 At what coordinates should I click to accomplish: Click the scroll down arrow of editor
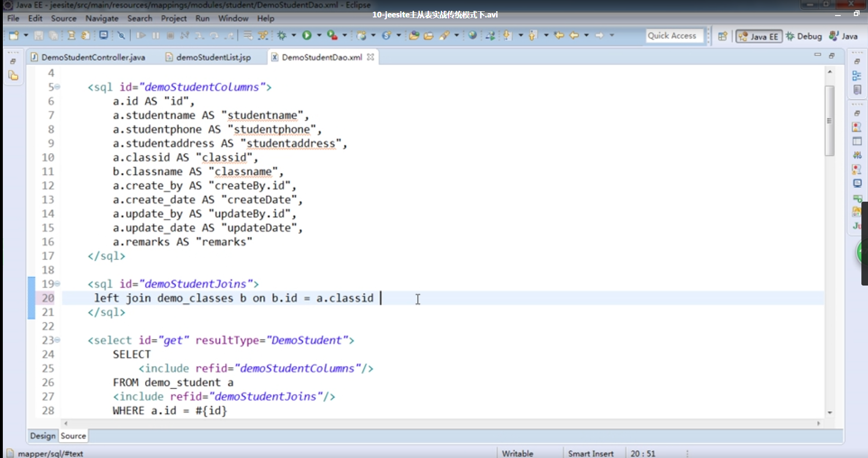coord(830,412)
